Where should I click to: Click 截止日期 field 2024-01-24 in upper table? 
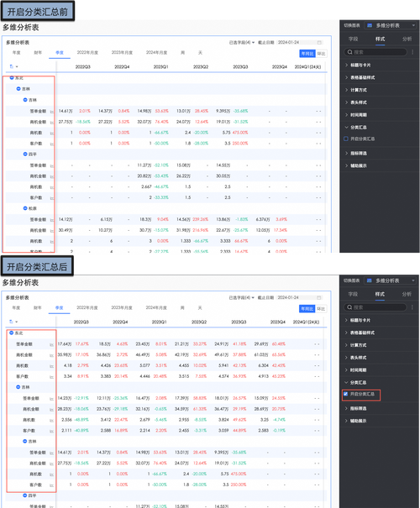point(300,43)
